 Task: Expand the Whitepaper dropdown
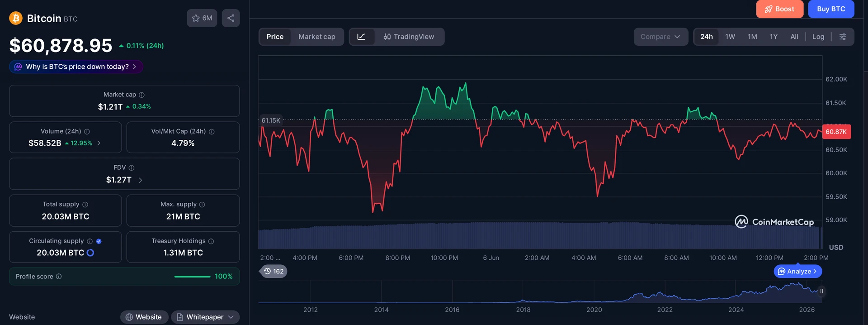click(x=205, y=317)
